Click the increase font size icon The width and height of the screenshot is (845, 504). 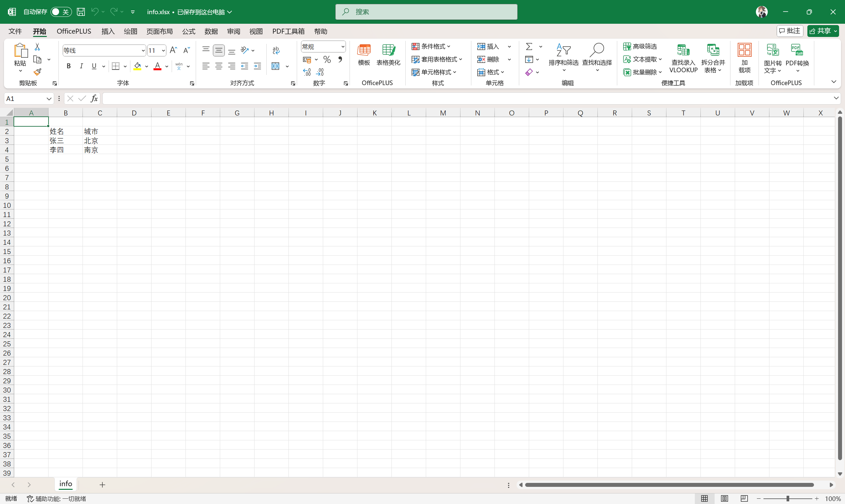173,50
